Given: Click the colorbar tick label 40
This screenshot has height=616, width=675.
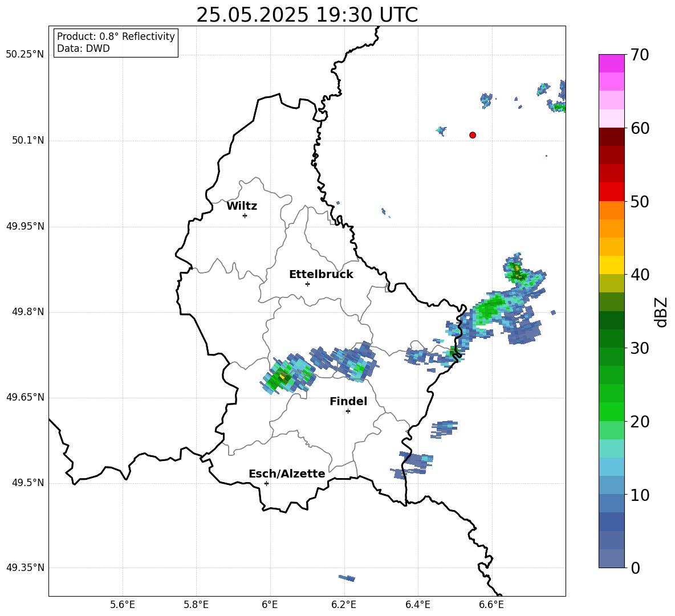Looking at the screenshot, I should pos(640,275).
